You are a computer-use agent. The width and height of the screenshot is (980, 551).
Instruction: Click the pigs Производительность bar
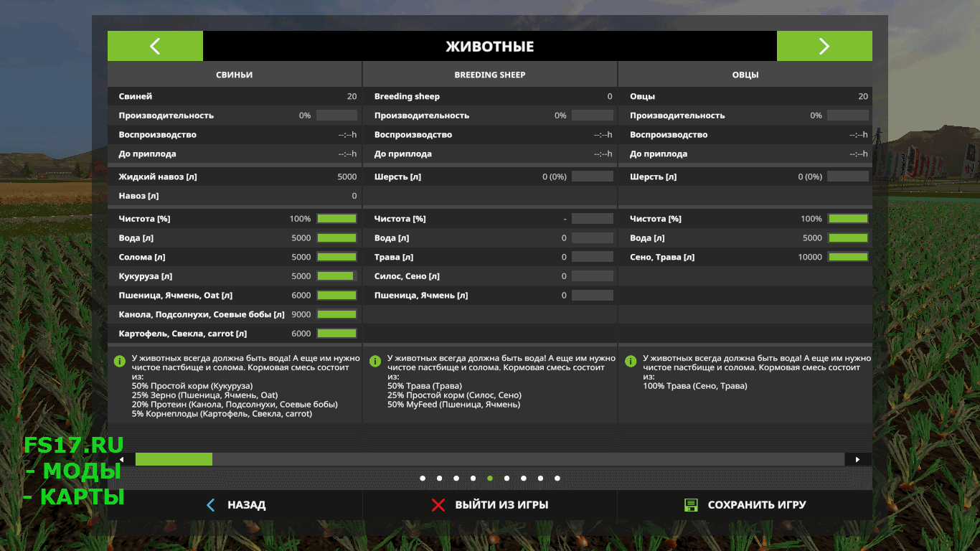point(336,116)
